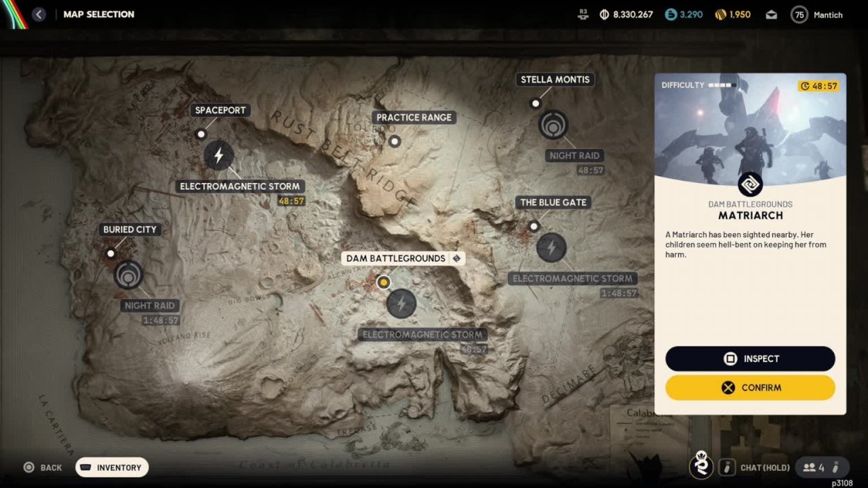Click the microphone icon beside Chat (Hold)
This screenshot has width=868, height=488.
point(728,467)
